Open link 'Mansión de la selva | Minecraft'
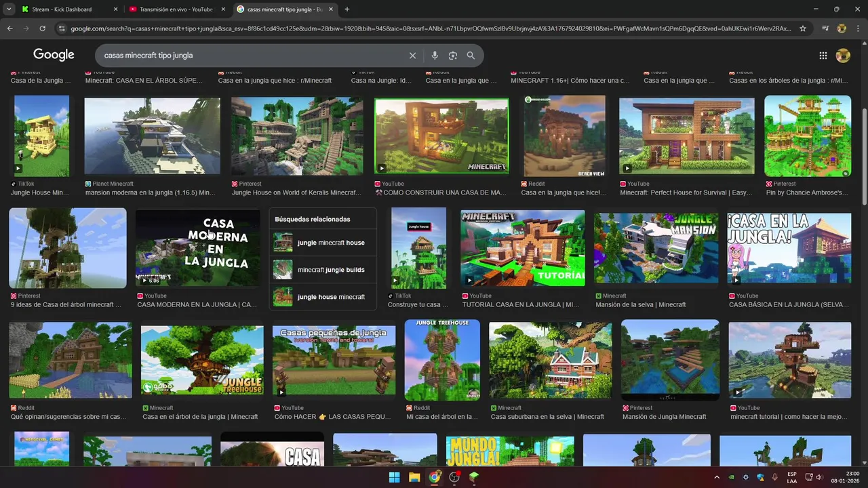Image resolution: width=868 pixels, height=488 pixels. point(641,305)
